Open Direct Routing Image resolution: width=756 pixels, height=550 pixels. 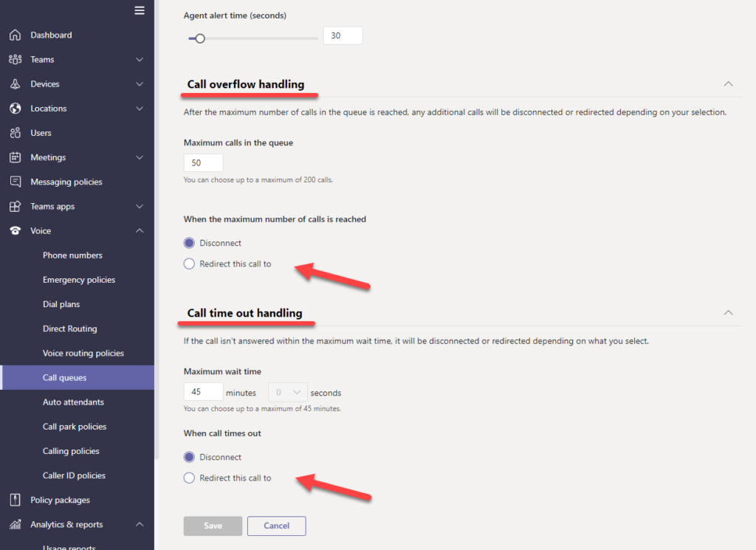pos(70,329)
